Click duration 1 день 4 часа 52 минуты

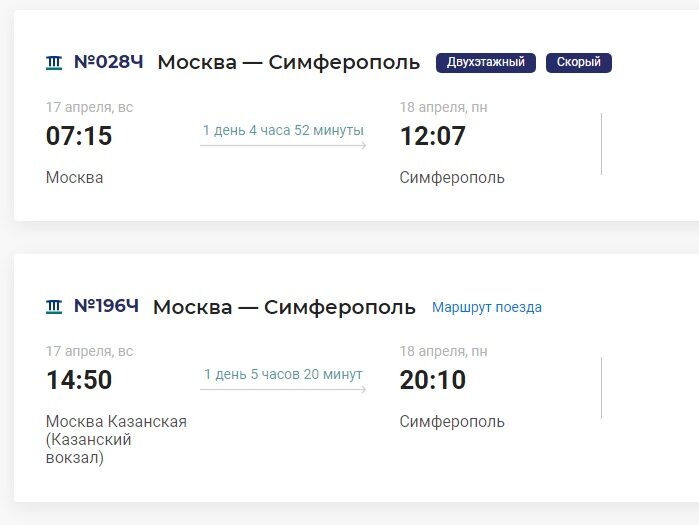point(283,131)
